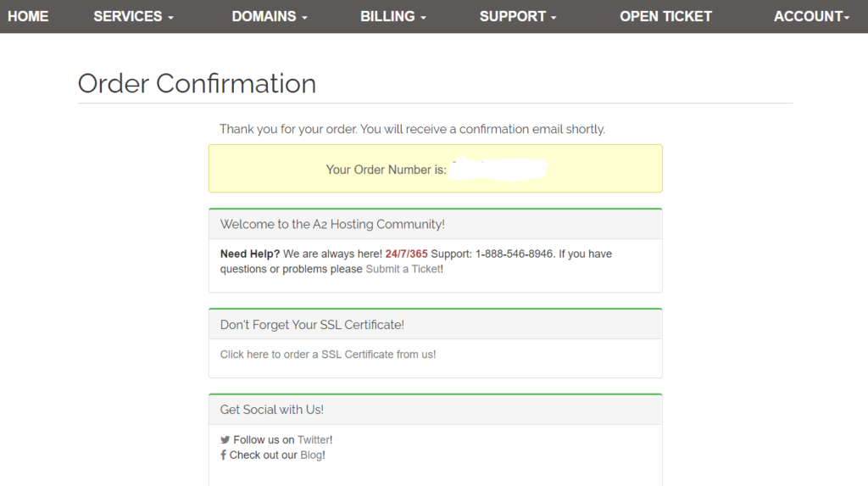This screenshot has height=486, width=868.
Task: Click the Don't Forget Your SSL Certificate heading
Action: (x=312, y=325)
